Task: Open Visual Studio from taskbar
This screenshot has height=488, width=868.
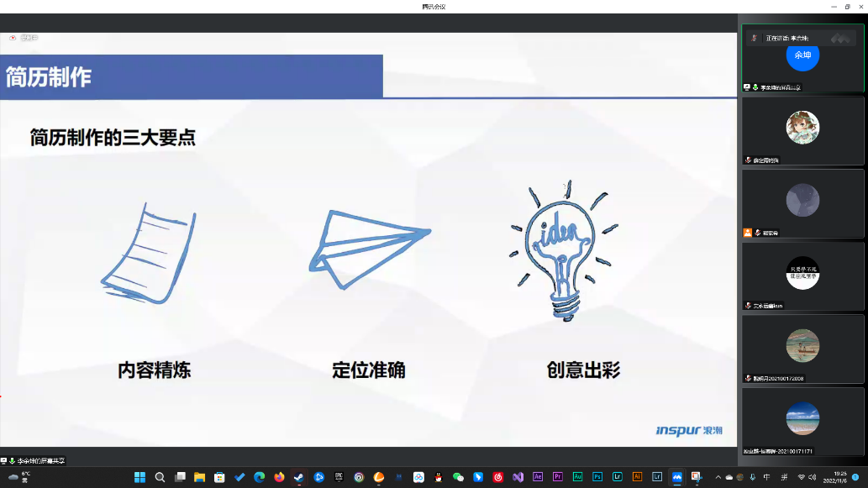Action: click(518, 477)
